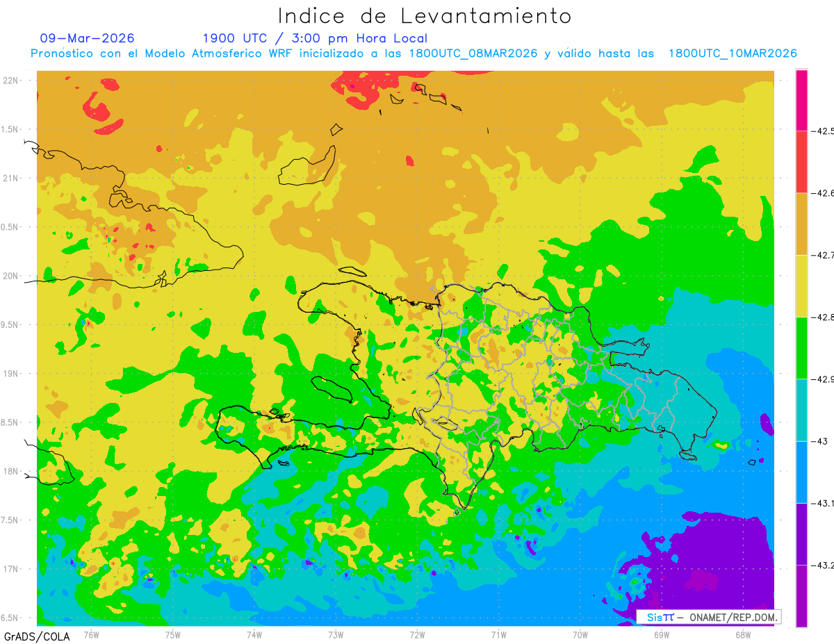Click the longitude label "70W"

point(580,634)
